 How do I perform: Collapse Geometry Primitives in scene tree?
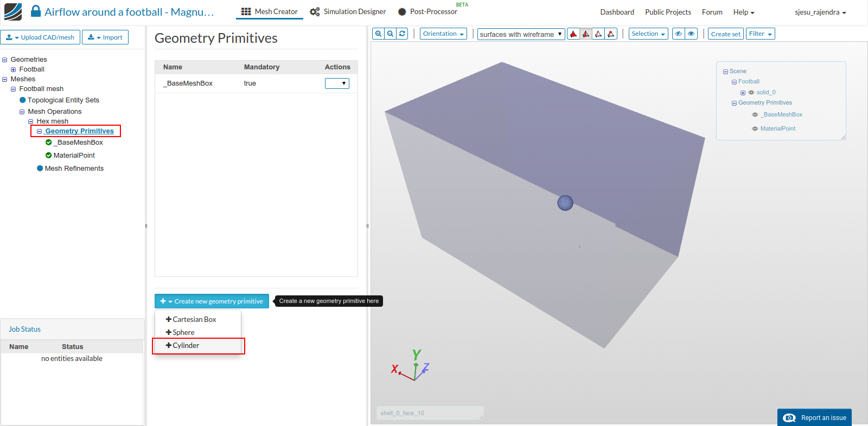pos(734,103)
